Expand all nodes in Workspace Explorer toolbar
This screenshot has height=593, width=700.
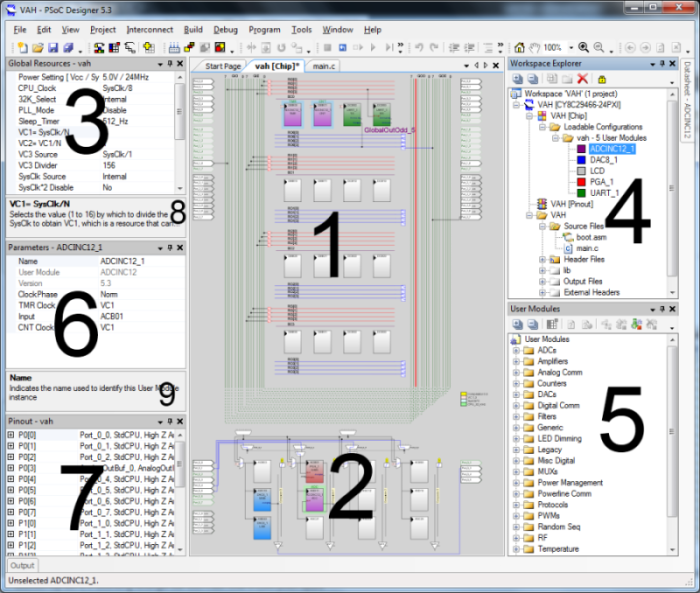click(517, 79)
